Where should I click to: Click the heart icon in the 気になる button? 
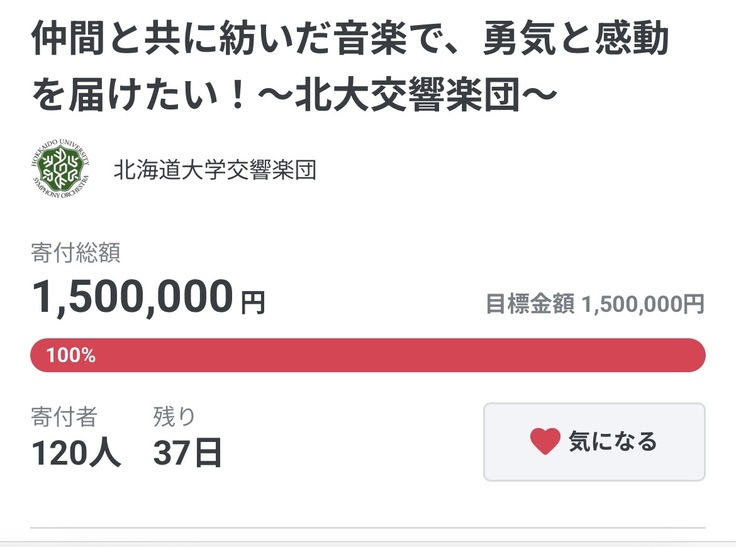(x=545, y=441)
